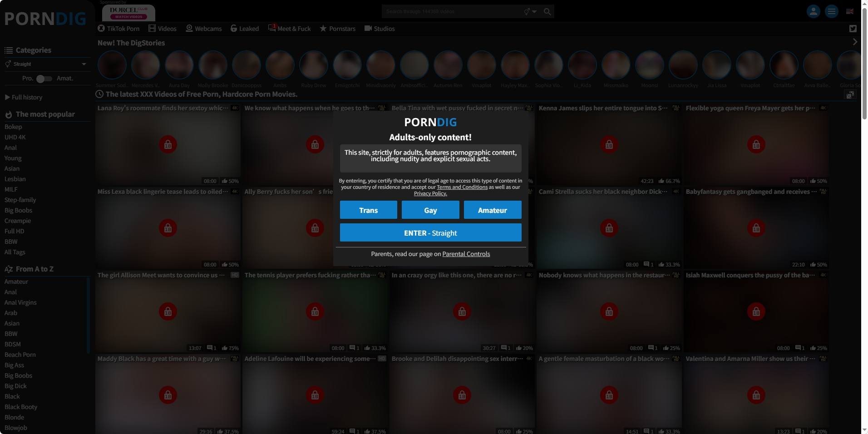Screen dimensions: 868x434
Task: Toggle the Pro. / Amat. switch
Action: tap(44, 79)
